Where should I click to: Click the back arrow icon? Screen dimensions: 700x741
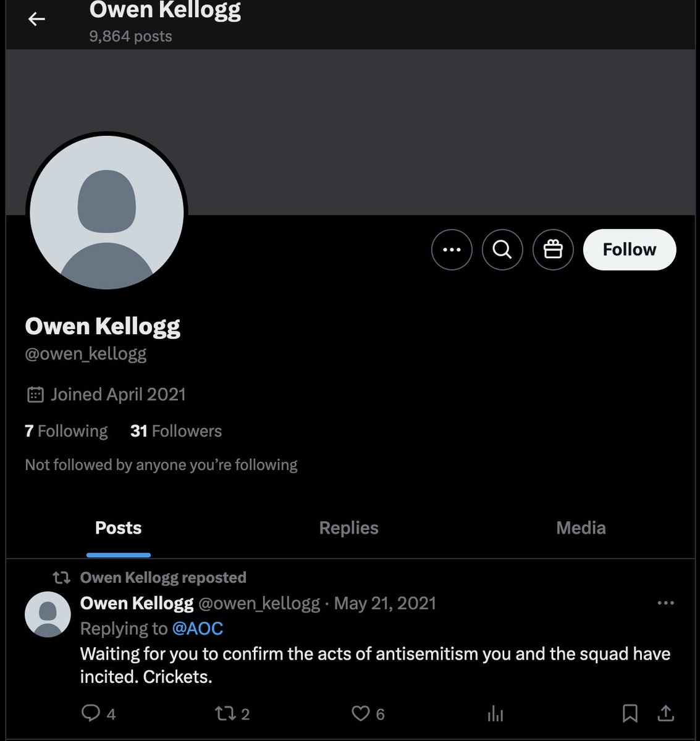pyautogui.click(x=36, y=19)
